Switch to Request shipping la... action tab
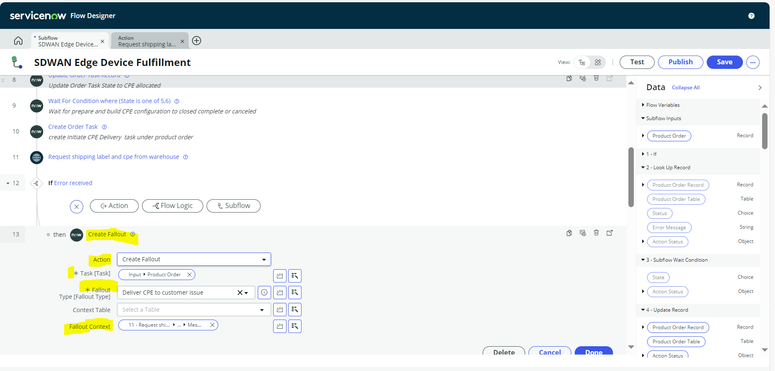775x371 pixels. click(x=147, y=41)
